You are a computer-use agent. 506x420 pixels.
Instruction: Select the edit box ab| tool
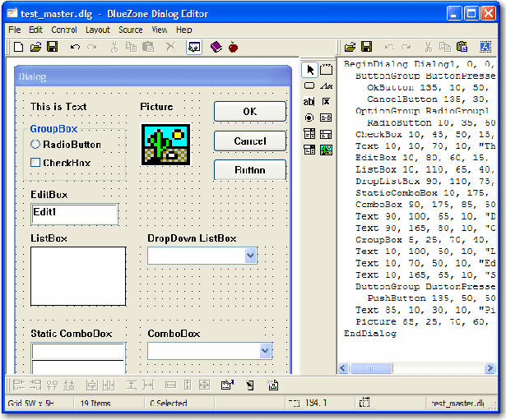coord(309,102)
